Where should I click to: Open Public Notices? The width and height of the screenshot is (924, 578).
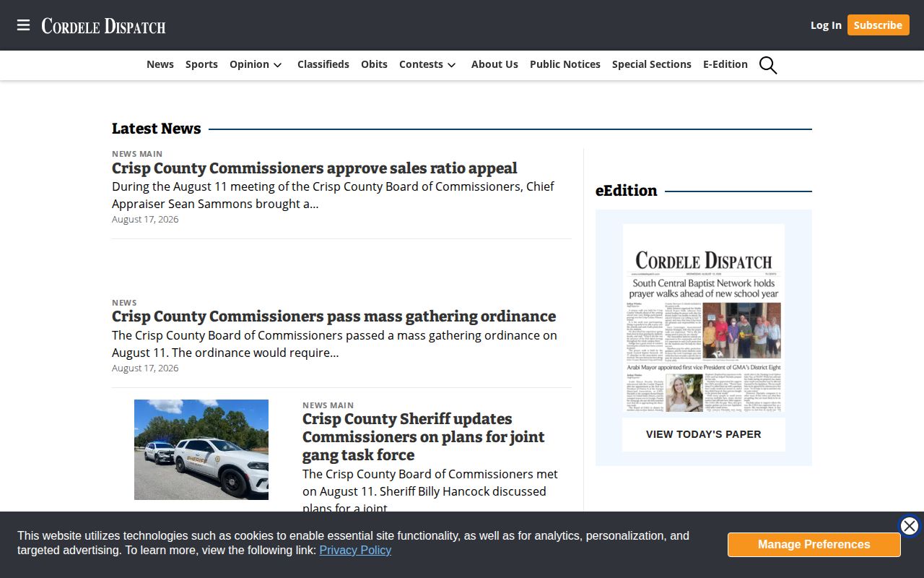point(565,64)
